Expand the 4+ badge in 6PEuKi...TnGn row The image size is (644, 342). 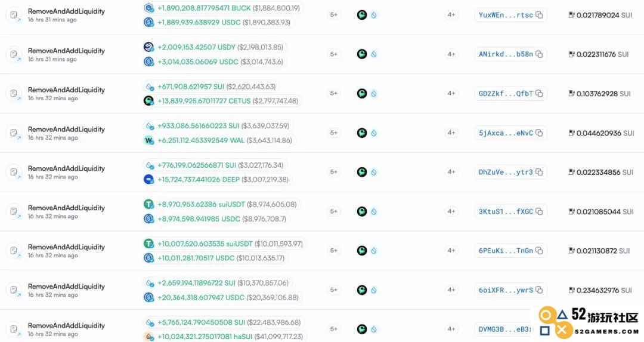[x=451, y=251]
